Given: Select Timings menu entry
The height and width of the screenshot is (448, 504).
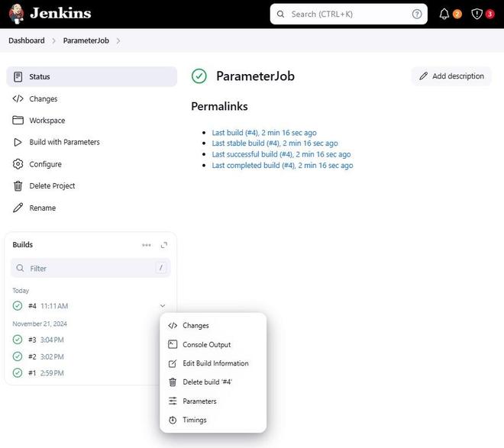Looking at the screenshot, I should pos(213,420).
